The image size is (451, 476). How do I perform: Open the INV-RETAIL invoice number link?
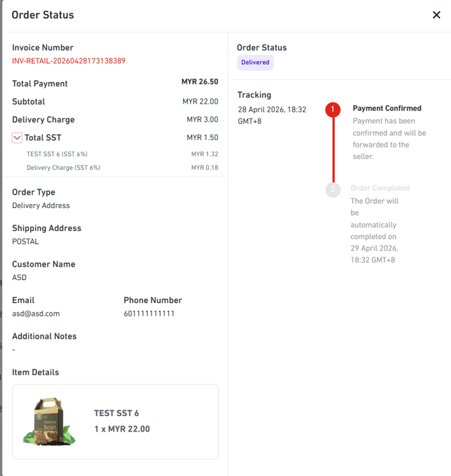pyautogui.click(x=69, y=61)
